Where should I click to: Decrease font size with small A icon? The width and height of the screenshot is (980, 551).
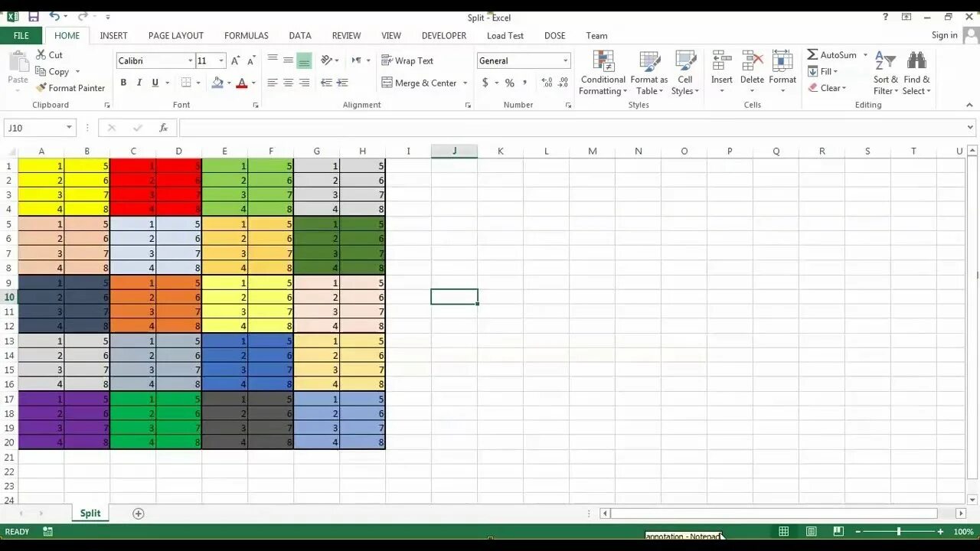252,60
